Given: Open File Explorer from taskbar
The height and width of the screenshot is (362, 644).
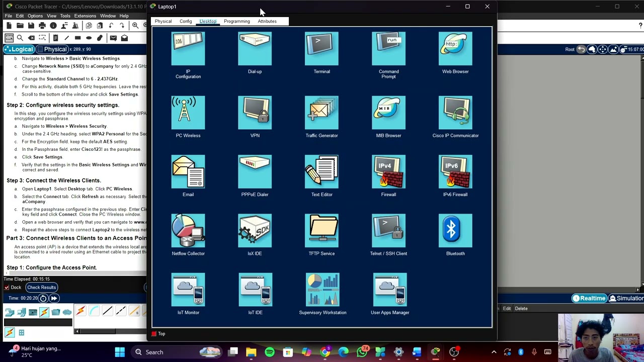Looking at the screenshot, I should (251, 352).
